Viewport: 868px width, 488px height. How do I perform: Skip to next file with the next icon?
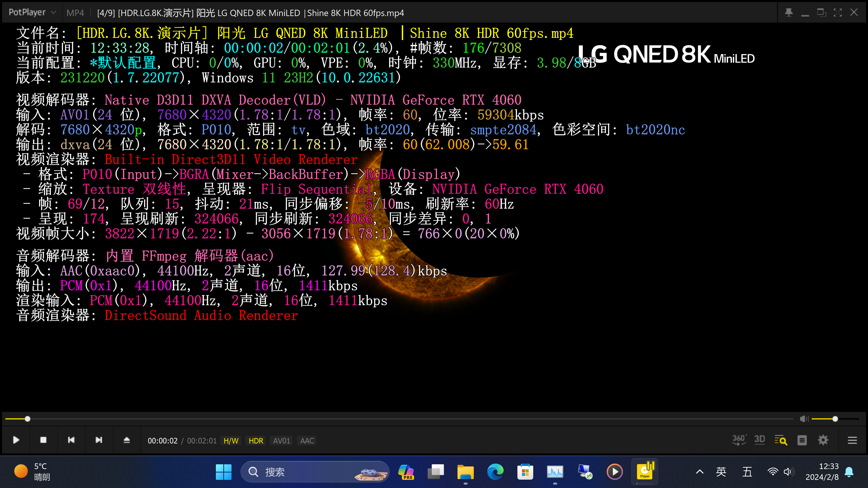coord(99,440)
